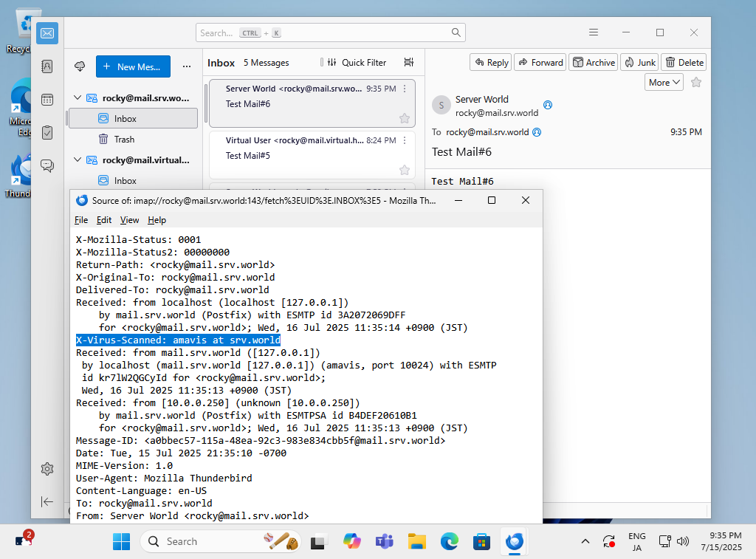Open the Mail space in Thunderbird sidebar

tap(47, 33)
